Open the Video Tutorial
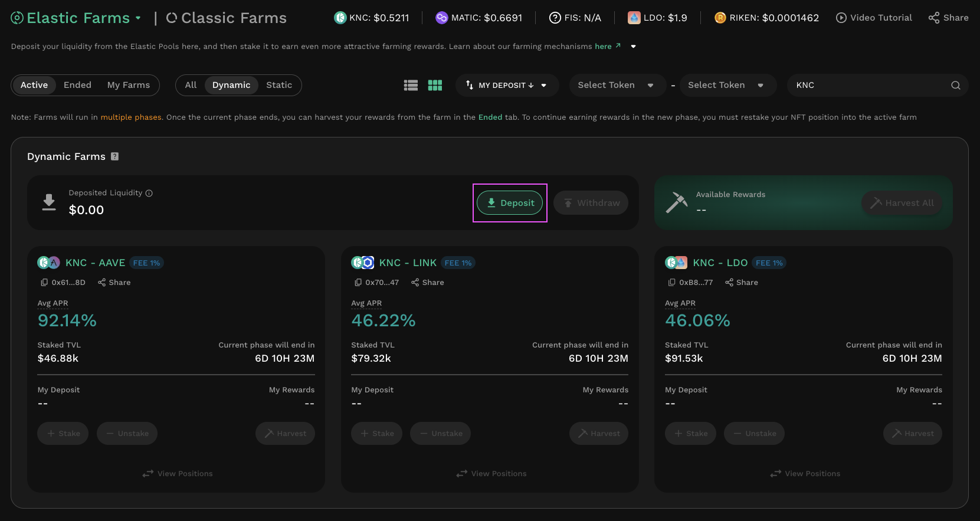 pyautogui.click(x=874, y=18)
